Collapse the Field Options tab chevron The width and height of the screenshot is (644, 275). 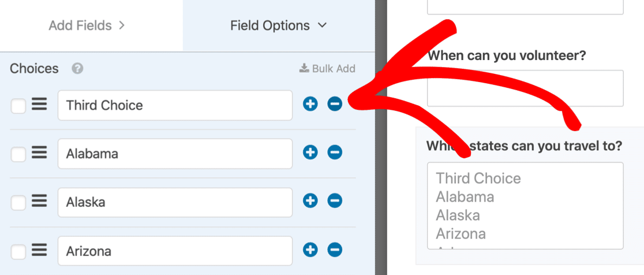[x=323, y=25]
